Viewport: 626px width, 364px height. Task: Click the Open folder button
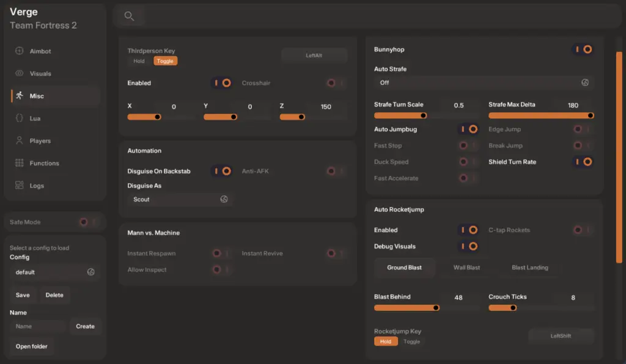(32, 346)
